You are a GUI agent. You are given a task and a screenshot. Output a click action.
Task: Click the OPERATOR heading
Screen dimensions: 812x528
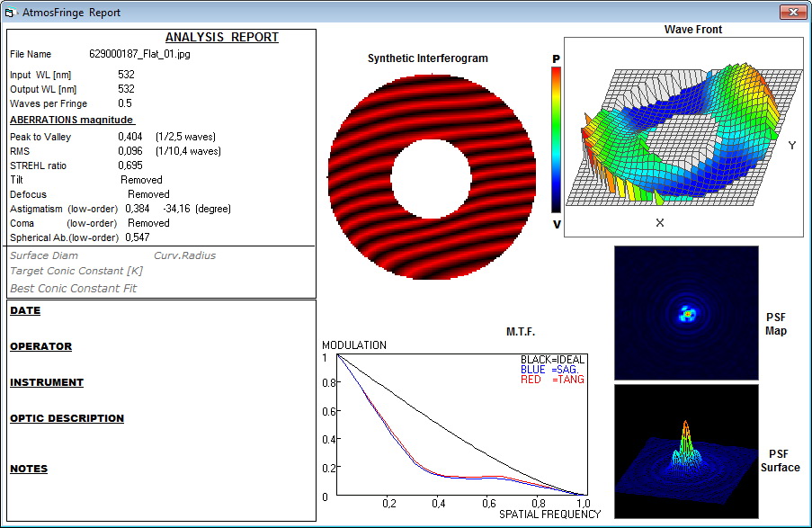click(x=40, y=346)
